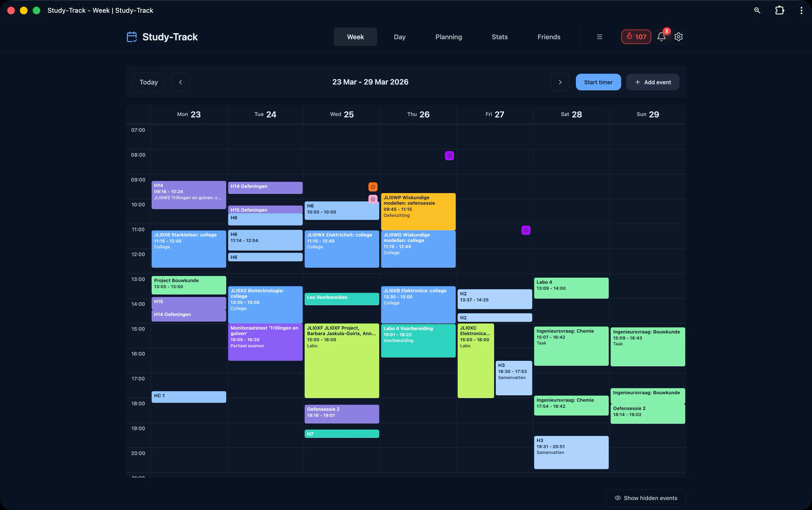812x510 pixels.
Task: Click the orange task marker on Wednesday
Action: pyautogui.click(x=373, y=187)
